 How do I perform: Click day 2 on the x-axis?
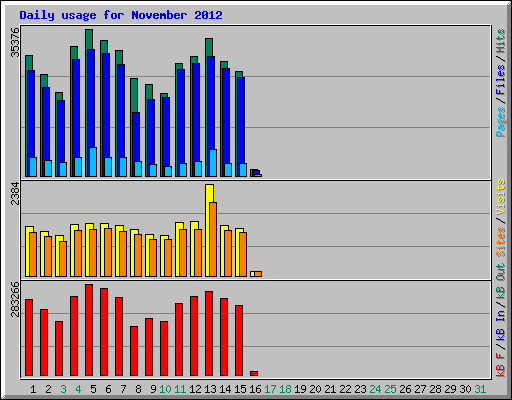point(48,389)
